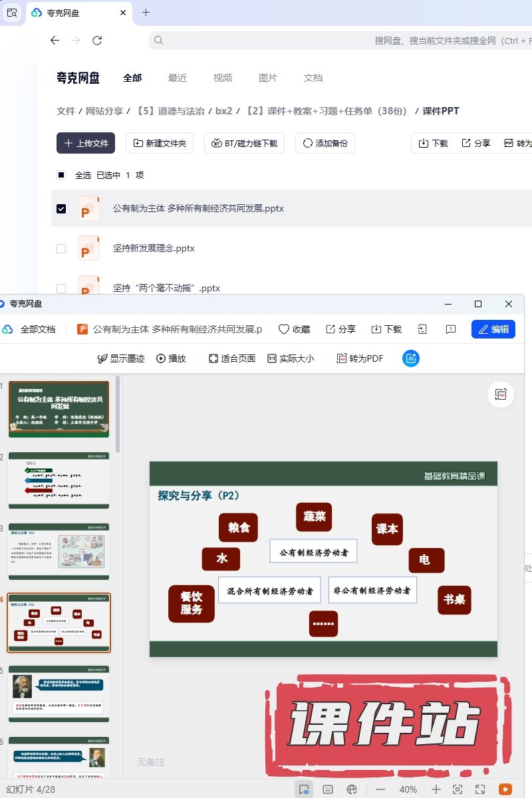Enter fullscreen view from status bar

[481, 789]
